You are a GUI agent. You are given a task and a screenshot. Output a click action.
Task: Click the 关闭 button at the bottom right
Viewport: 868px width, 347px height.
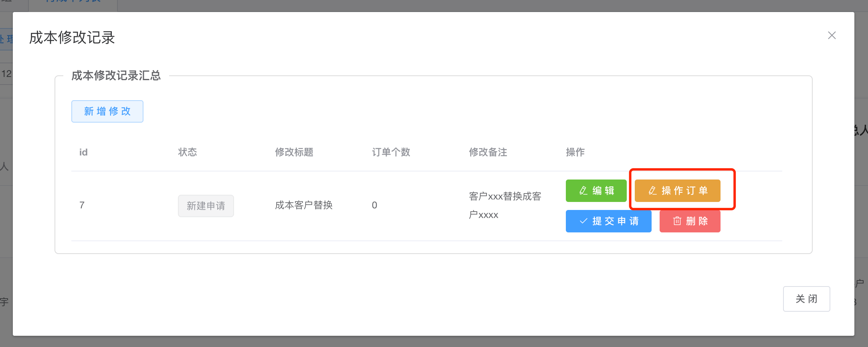[x=806, y=299]
